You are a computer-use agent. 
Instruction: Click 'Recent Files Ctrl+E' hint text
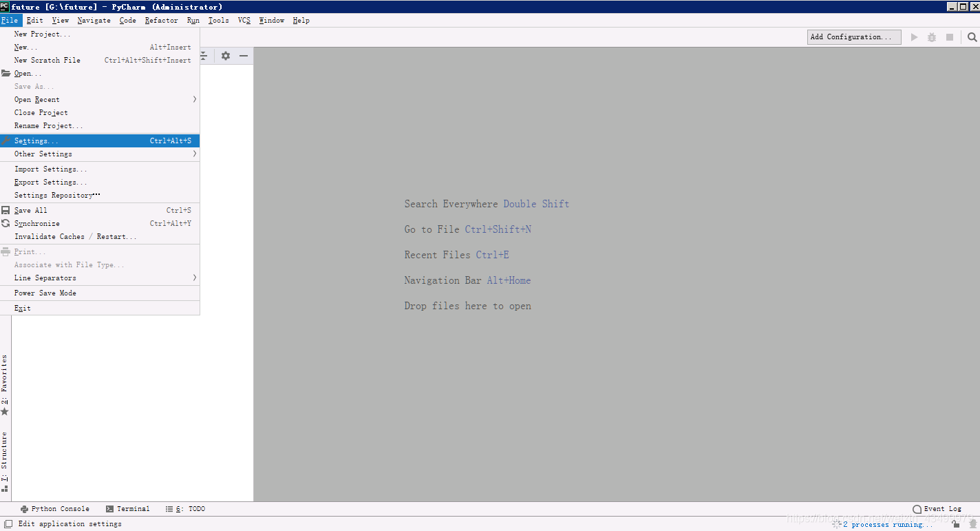point(457,255)
